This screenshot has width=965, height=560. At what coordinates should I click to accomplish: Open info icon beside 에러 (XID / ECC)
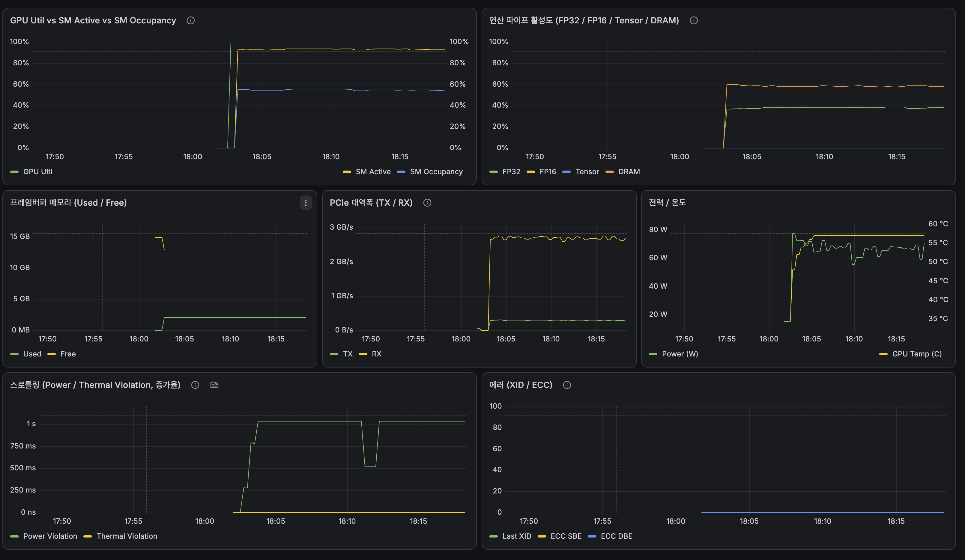tap(567, 385)
